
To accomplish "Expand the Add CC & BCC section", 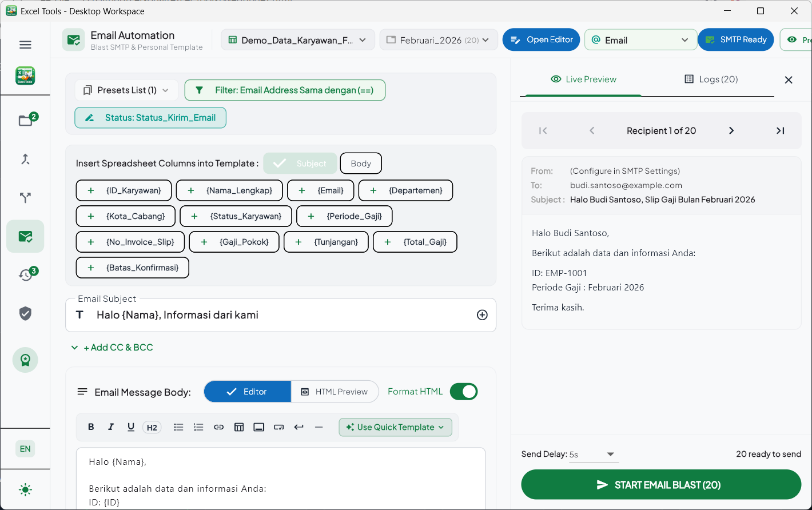I will 112,348.
